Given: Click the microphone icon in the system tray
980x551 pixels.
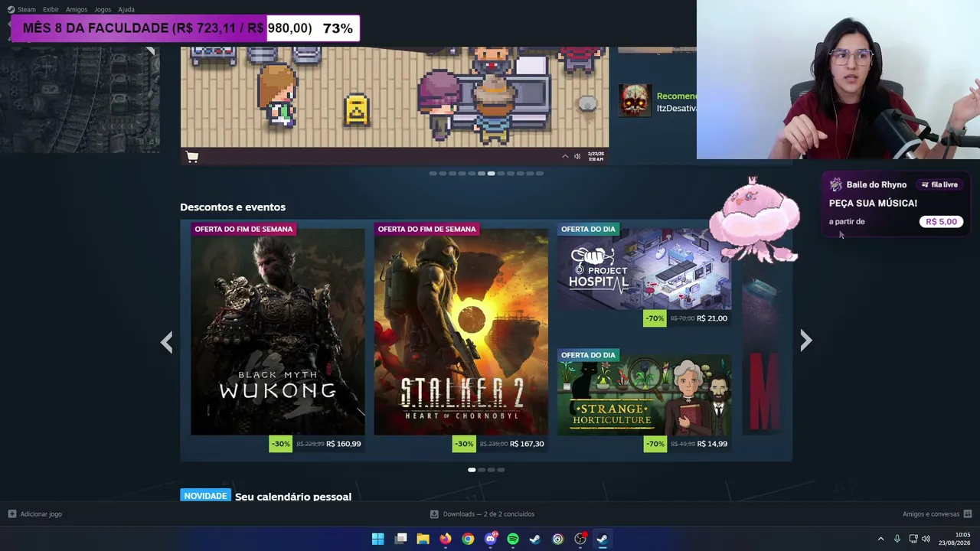Looking at the screenshot, I should pos(897,539).
